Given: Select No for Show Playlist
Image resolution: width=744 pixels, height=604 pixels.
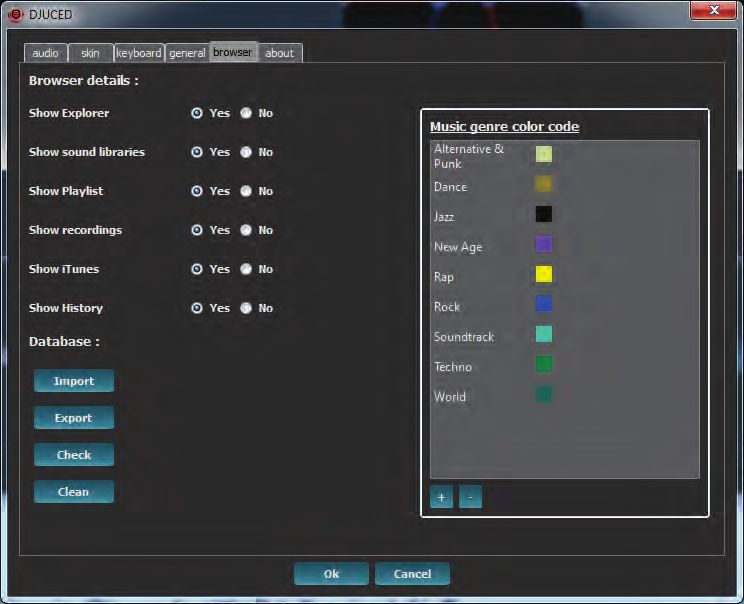Looking at the screenshot, I should point(246,191).
